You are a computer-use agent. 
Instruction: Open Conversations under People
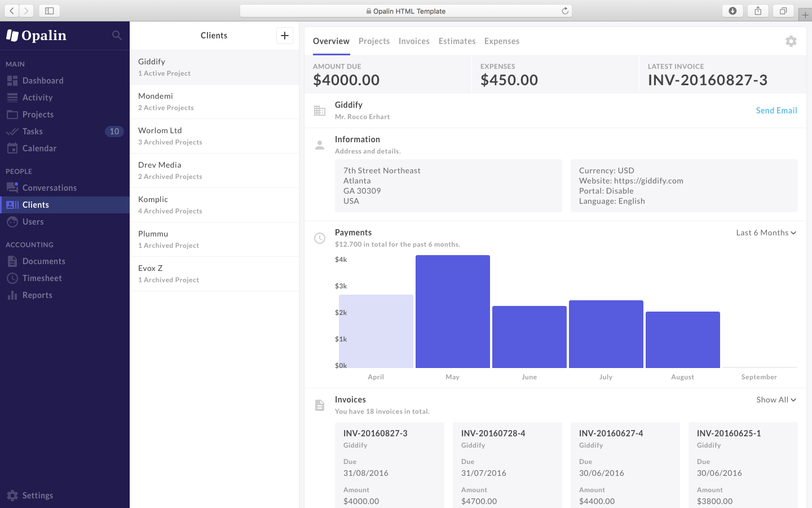click(50, 187)
